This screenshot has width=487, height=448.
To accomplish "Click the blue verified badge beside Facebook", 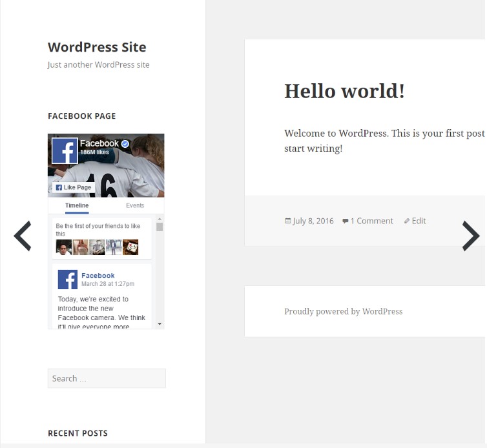I will (x=125, y=143).
